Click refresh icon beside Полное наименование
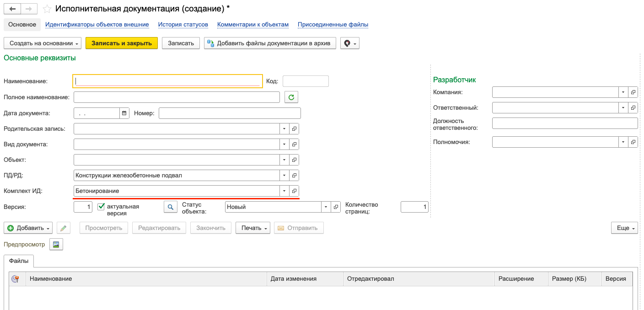This screenshot has height=310, width=644. 291,97
